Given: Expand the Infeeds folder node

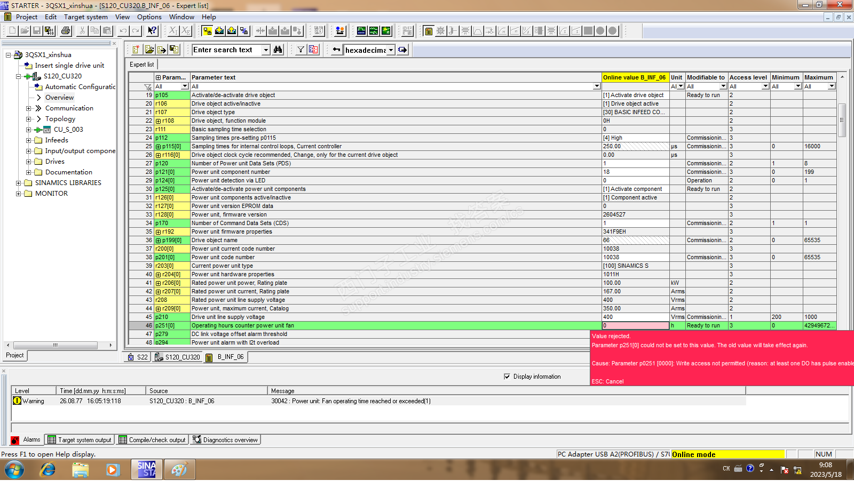Looking at the screenshot, I should (x=29, y=140).
